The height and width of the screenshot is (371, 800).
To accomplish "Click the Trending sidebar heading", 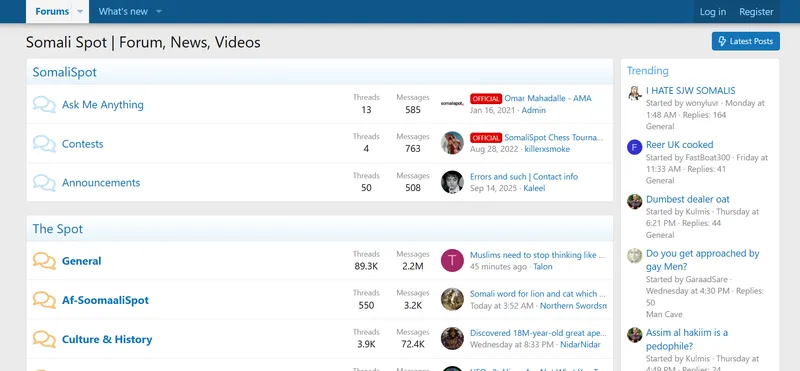I will tap(647, 71).
